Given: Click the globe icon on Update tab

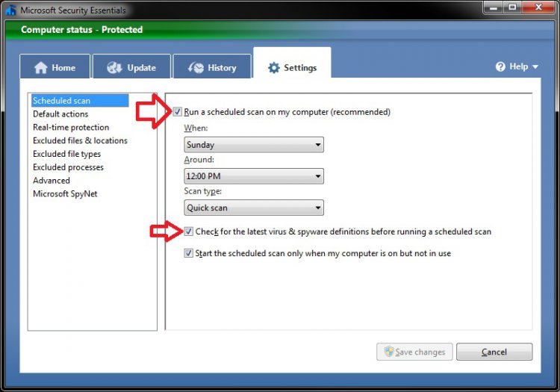Looking at the screenshot, I should pos(115,67).
